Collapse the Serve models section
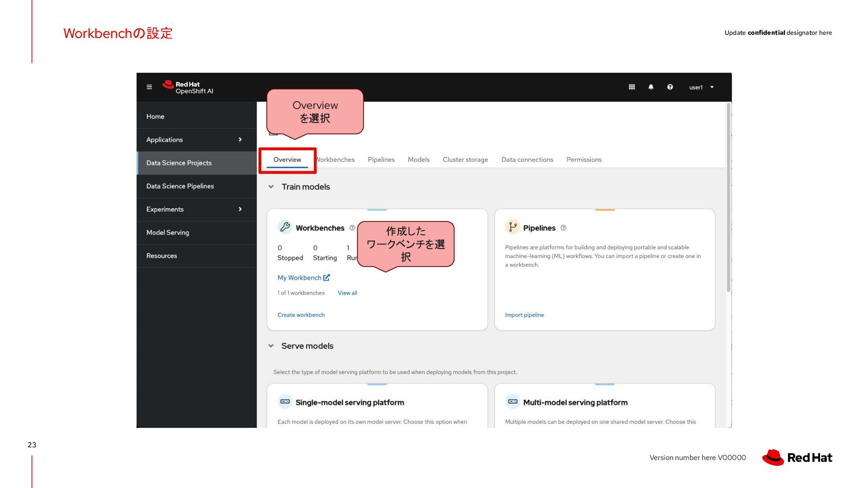868x488 pixels. (x=271, y=346)
